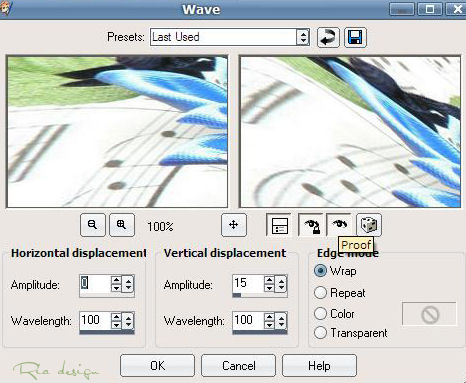Confirm the wave effect with OK
Image resolution: width=466 pixels, height=383 pixels.
point(157,365)
